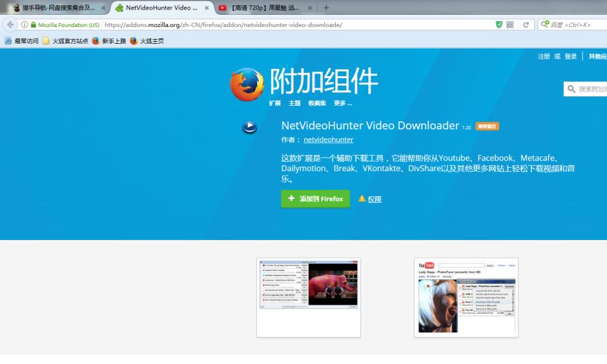Click the yellow warning triangle icon
Image resolution: width=607 pixels, height=364 pixels.
pyautogui.click(x=362, y=198)
